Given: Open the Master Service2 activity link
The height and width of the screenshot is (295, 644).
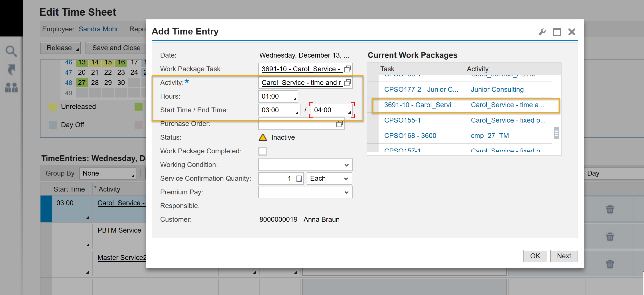Looking at the screenshot, I should pyautogui.click(x=122, y=258).
